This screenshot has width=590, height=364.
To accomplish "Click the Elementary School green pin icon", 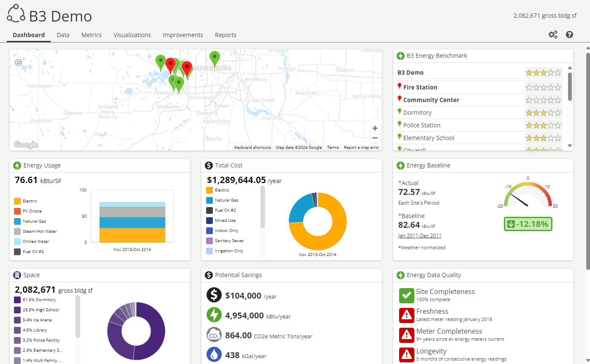I will coord(400,137).
